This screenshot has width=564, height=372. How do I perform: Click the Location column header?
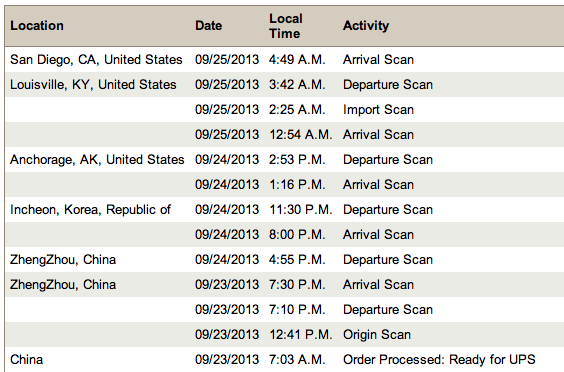[x=37, y=26]
